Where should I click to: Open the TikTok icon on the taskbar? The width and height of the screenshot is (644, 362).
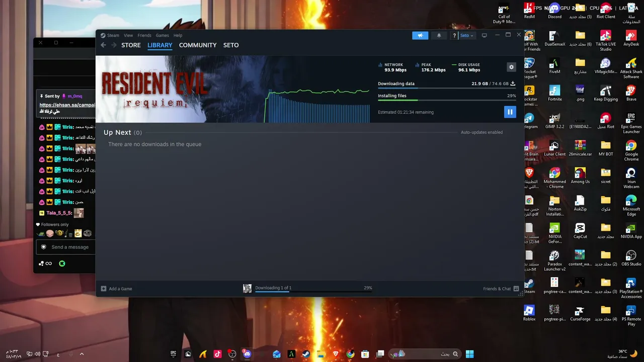click(217, 354)
